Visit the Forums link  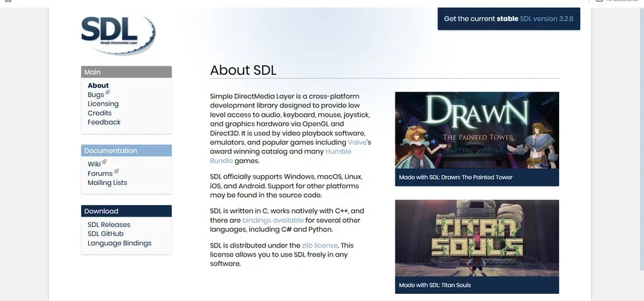tap(100, 173)
